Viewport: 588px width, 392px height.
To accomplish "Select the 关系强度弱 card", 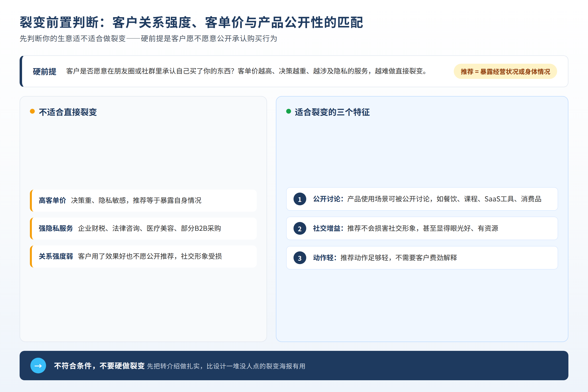I will point(143,257).
